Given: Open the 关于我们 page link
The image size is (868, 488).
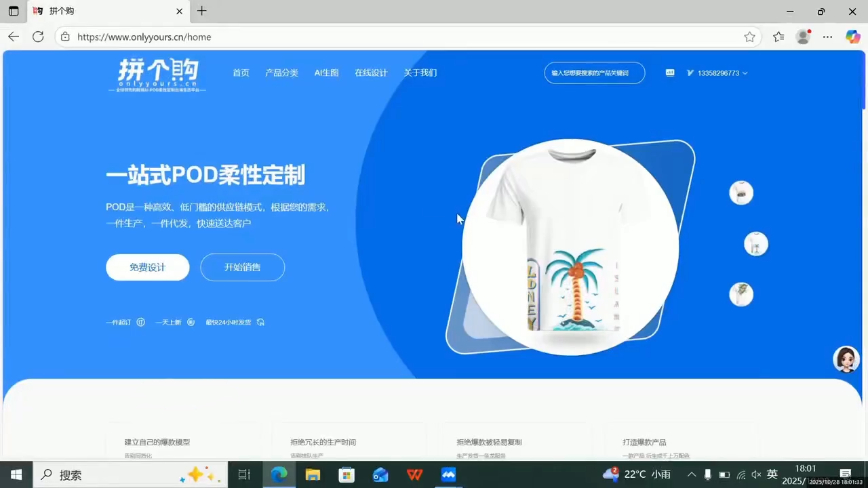Looking at the screenshot, I should click(x=420, y=73).
